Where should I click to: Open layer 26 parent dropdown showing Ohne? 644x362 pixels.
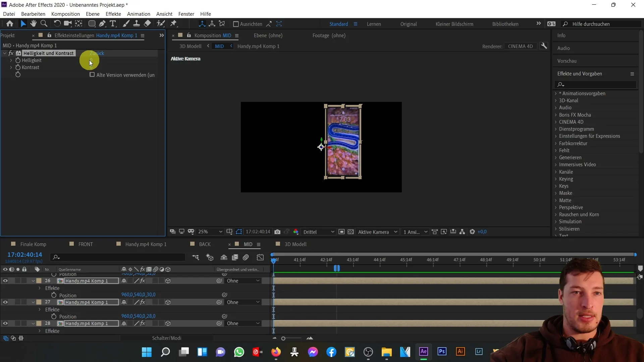coord(243,281)
